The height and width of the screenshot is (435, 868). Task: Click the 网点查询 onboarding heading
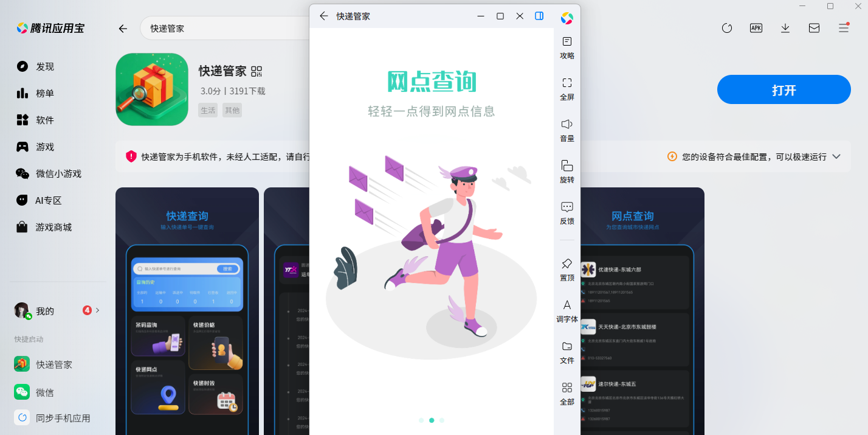432,82
